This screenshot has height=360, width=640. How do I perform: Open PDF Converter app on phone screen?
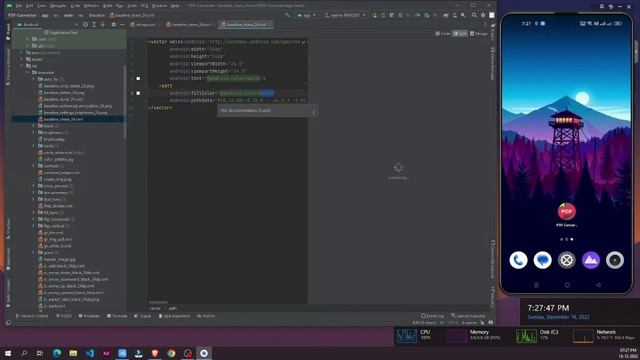[x=567, y=214]
